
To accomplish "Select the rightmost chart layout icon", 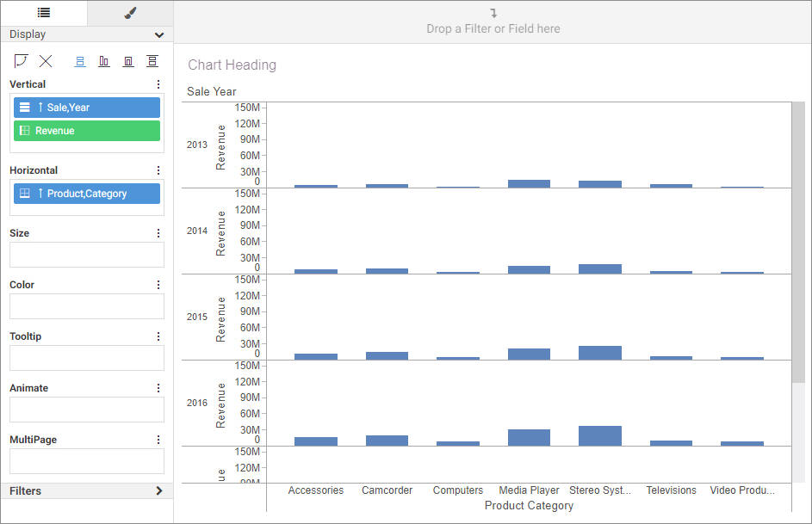I will point(152,60).
